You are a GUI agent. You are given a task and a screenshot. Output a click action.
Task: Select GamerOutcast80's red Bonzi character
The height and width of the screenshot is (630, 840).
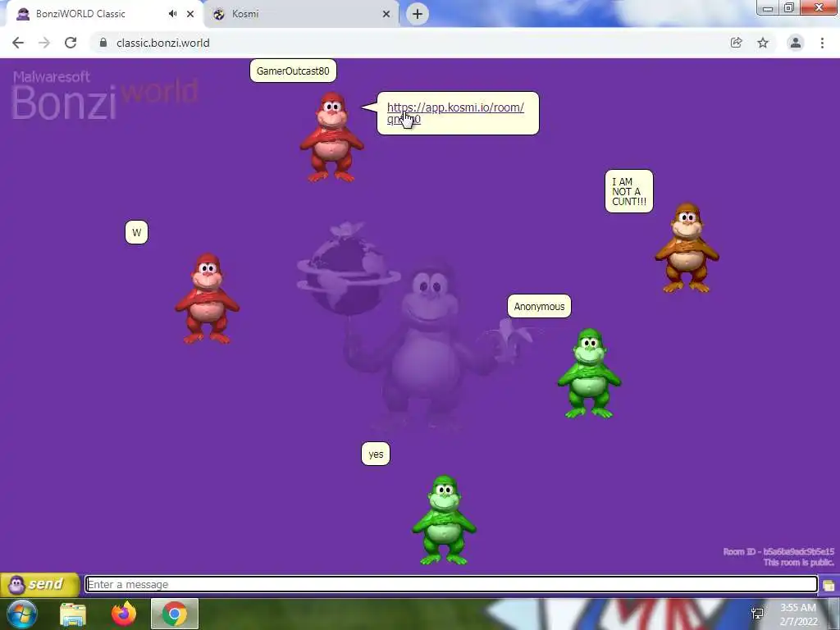(332, 137)
